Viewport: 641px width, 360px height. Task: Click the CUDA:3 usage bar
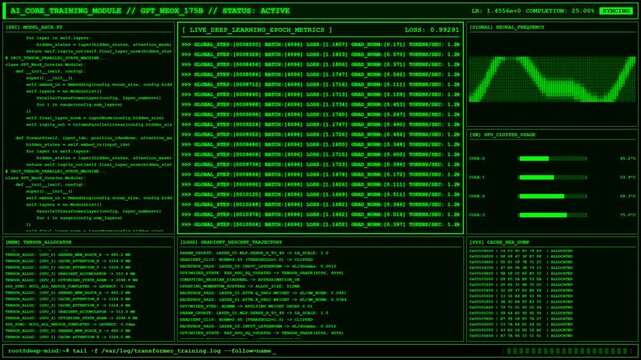(x=552, y=215)
